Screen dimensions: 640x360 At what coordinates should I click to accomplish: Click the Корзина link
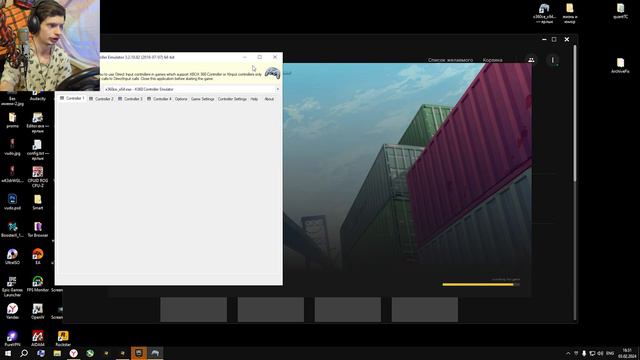[492, 60]
